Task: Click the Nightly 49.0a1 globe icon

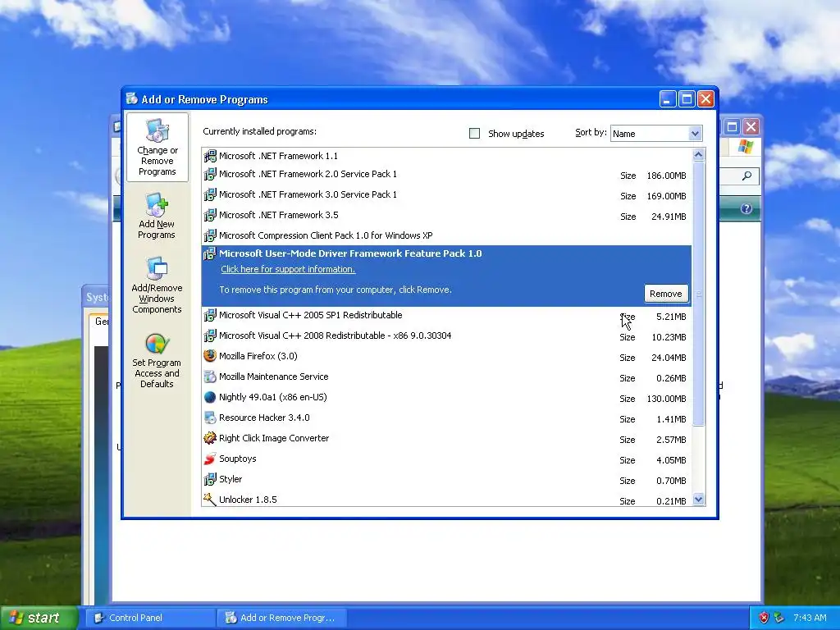Action: pyautogui.click(x=210, y=397)
